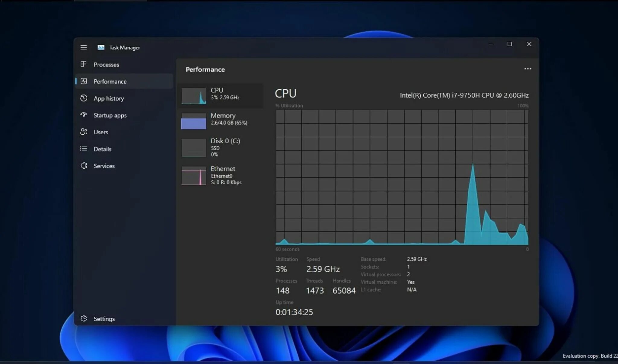Click the Services puzzle icon
This screenshot has width=618, height=364.
(x=84, y=166)
